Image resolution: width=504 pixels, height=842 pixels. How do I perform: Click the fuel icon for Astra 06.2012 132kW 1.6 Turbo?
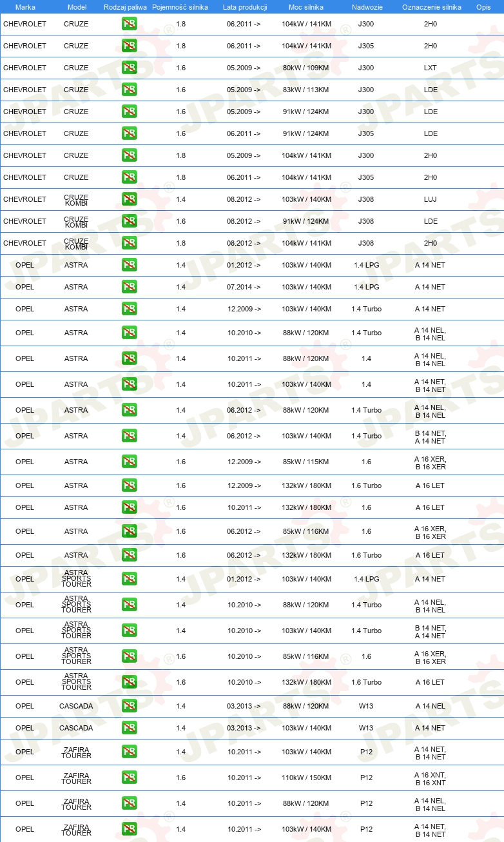[129, 555]
